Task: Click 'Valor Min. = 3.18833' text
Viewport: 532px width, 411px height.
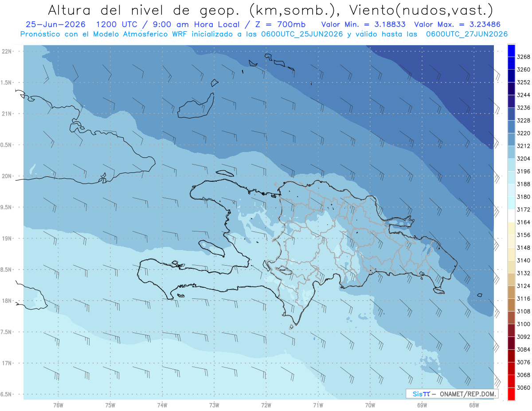Action: [x=364, y=24]
